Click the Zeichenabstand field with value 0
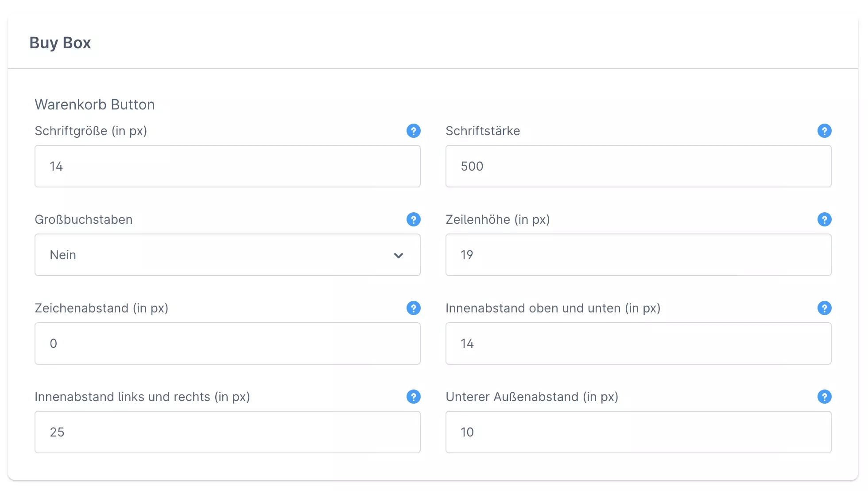 coord(227,343)
